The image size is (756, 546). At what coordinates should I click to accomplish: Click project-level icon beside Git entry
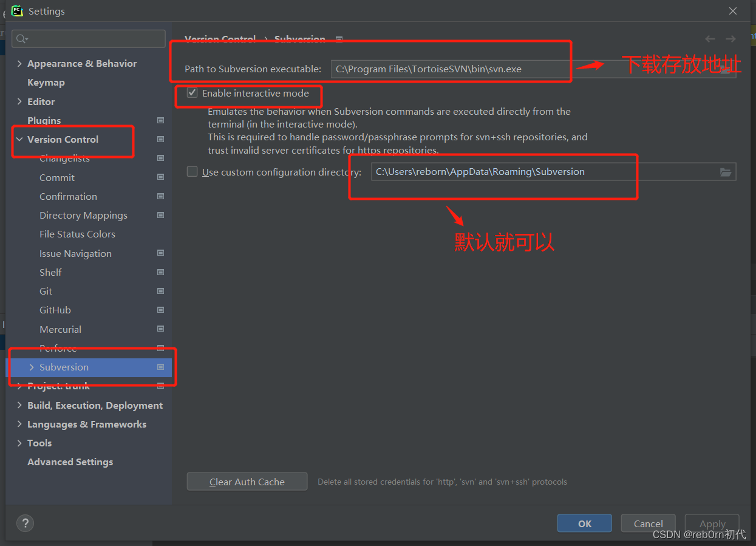pos(160,291)
